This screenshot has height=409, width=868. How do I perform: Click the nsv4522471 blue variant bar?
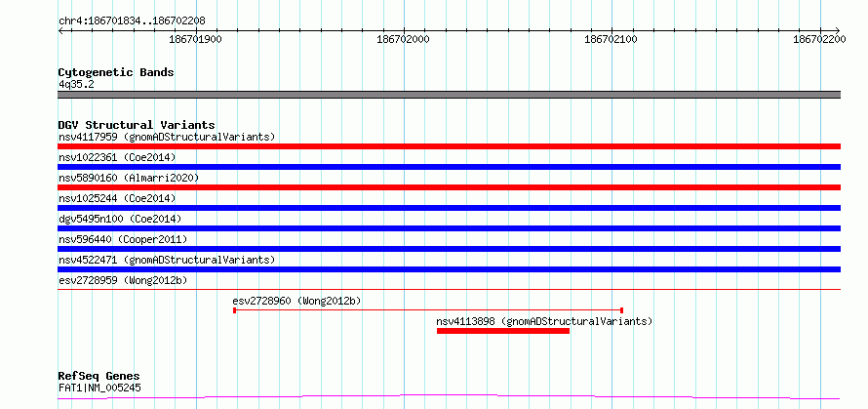[x=449, y=269]
